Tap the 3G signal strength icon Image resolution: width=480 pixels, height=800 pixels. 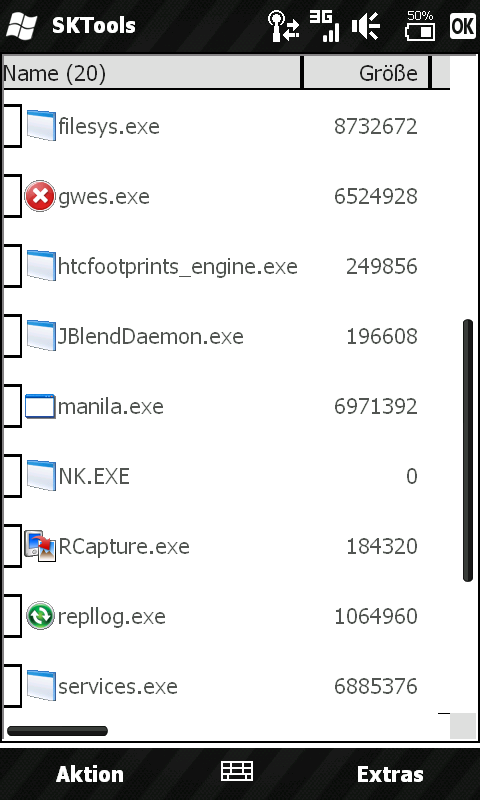pos(324,26)
